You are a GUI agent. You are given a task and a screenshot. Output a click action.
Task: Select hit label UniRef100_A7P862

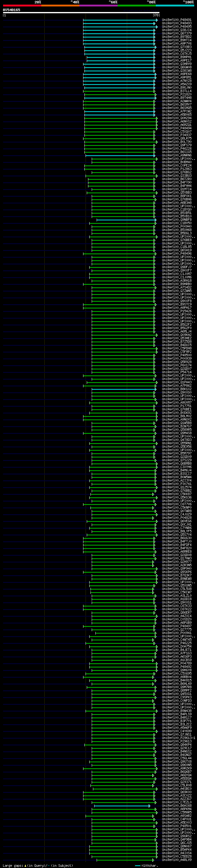[177, 386]
